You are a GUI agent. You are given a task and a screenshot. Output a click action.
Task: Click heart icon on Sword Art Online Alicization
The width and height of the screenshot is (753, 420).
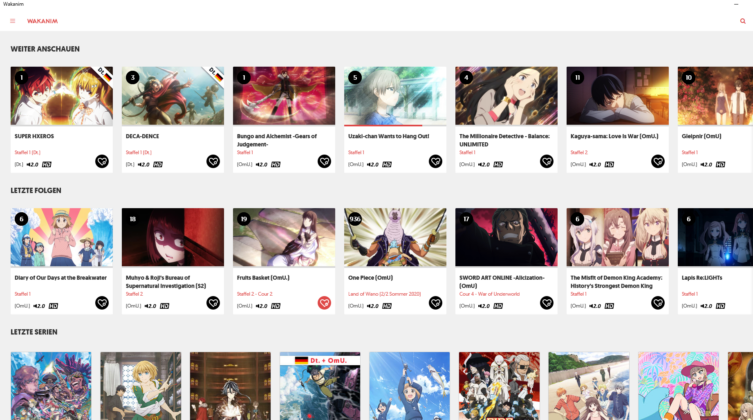(547, 303)
